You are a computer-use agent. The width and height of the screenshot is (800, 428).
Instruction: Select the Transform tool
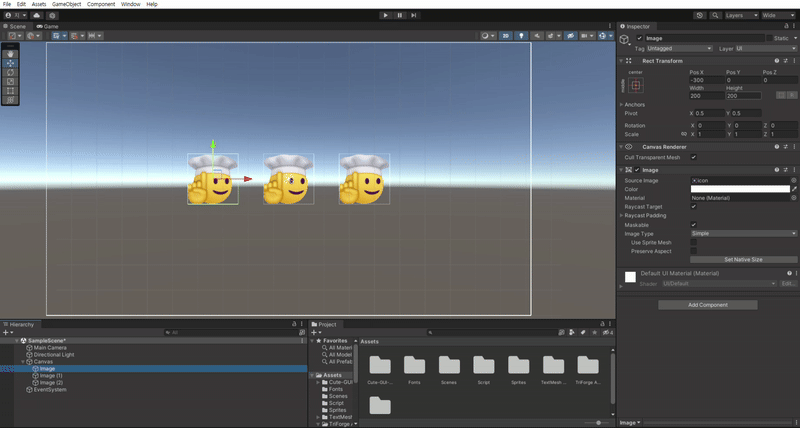click(x=10, y=100)
